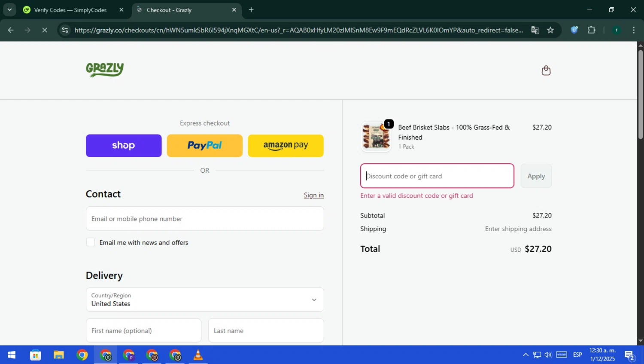Open network status tray icon

537,355
